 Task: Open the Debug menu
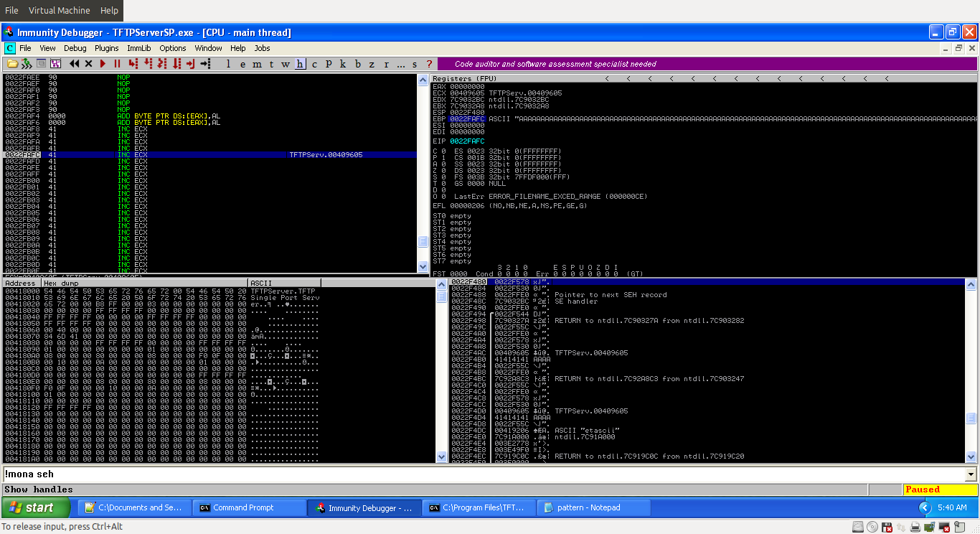click(75, 48)
